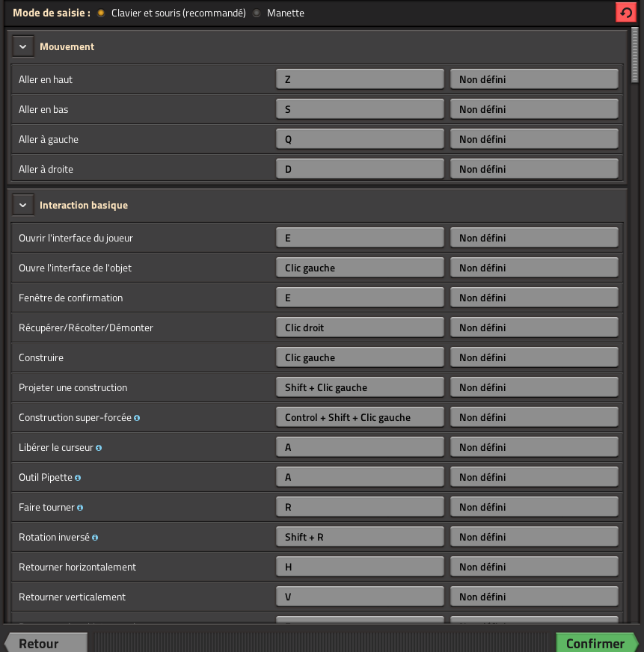The image size is (644, 652).
Task: Select Manette input mode
Action: [x=257, y=13]
